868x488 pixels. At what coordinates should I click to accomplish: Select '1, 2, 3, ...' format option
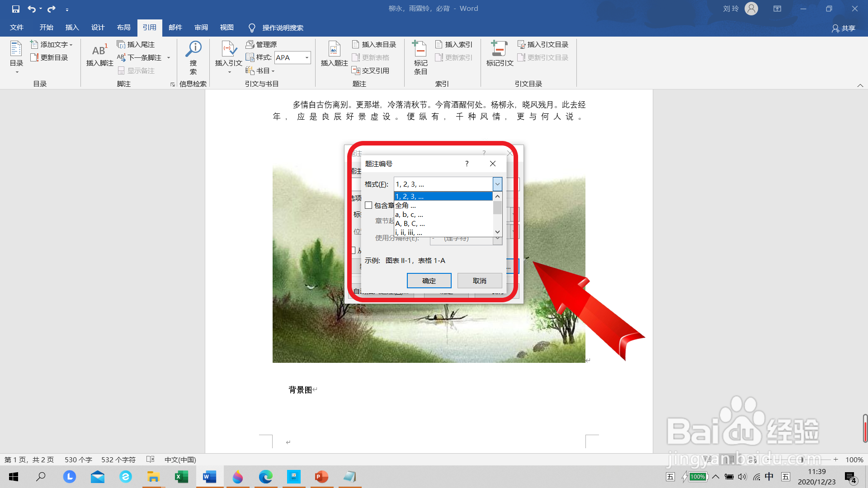(443, 197)
